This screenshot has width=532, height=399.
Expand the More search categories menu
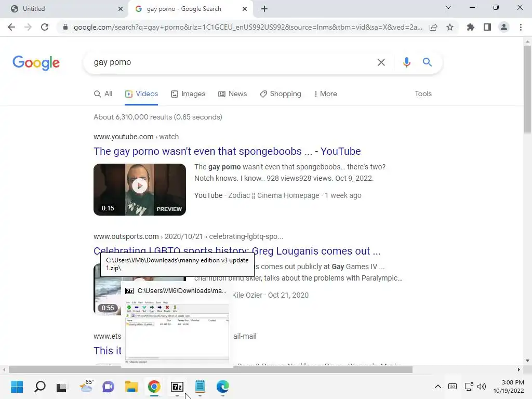point(325,94)
